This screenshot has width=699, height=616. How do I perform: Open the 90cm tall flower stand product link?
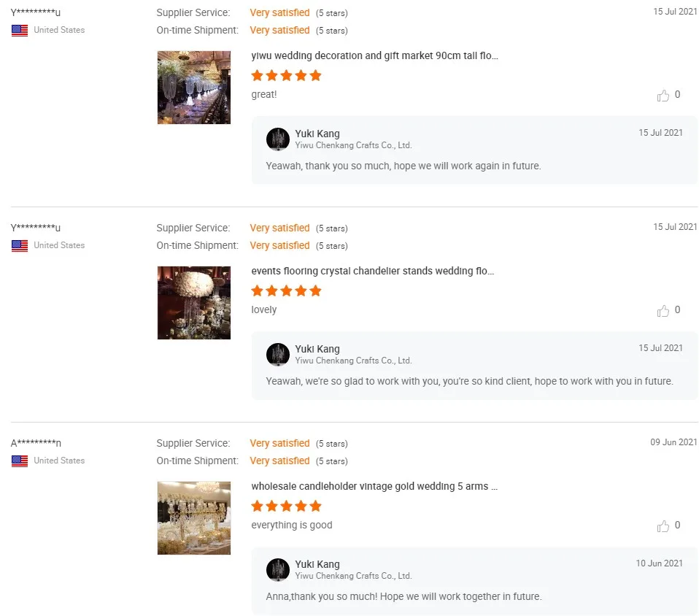[x=374, y=56]
